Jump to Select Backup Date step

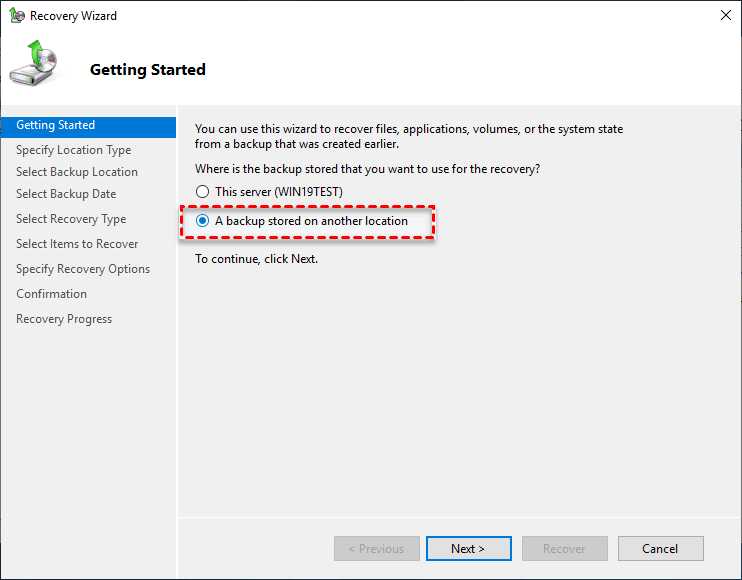tap(66, 194)
